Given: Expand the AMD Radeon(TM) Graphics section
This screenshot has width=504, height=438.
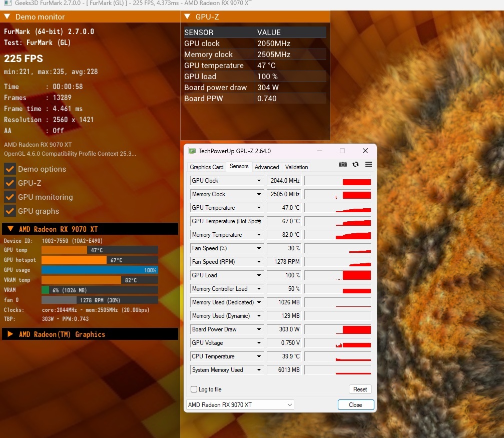Looking at the screenshot, I should click(x=11, y=334).
